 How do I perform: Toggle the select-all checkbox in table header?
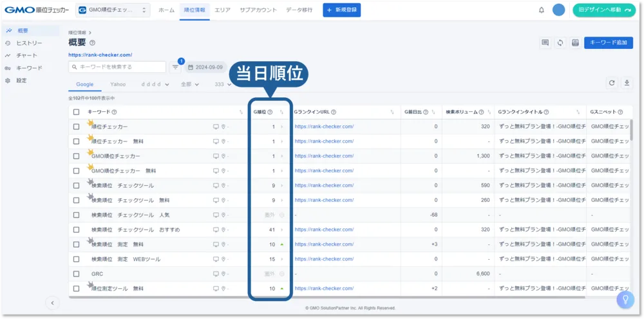tap(77, 112)
